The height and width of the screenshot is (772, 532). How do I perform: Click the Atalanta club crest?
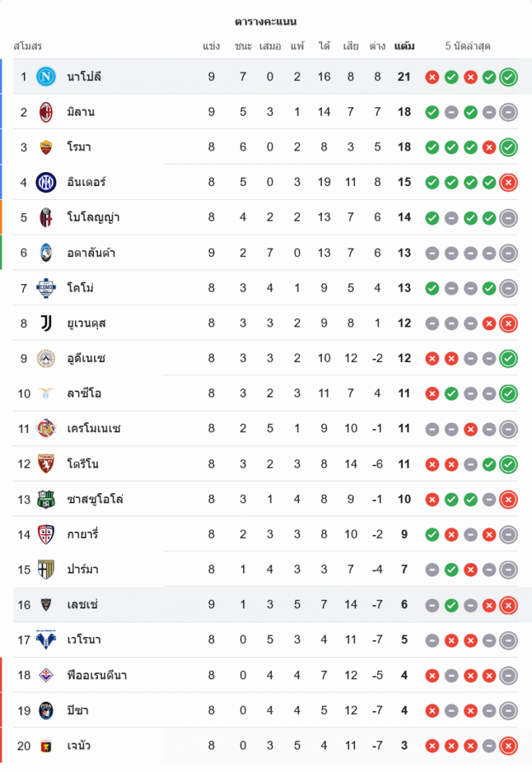pos(46,252)
